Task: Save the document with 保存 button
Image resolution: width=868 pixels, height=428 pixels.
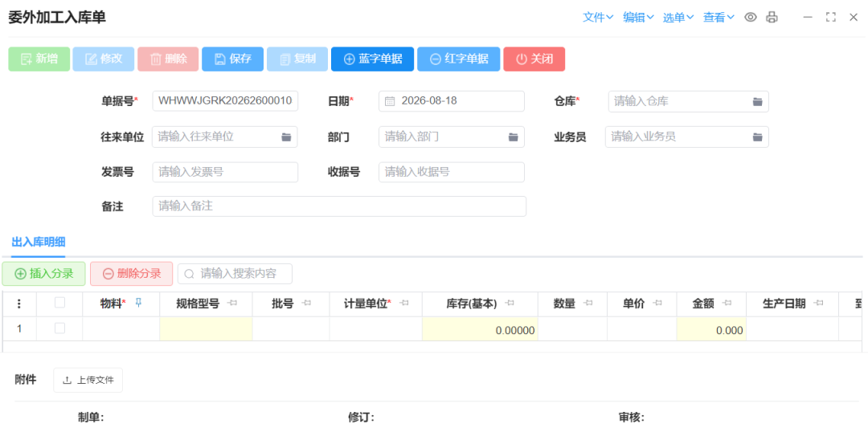Action: tap(232, 59)
